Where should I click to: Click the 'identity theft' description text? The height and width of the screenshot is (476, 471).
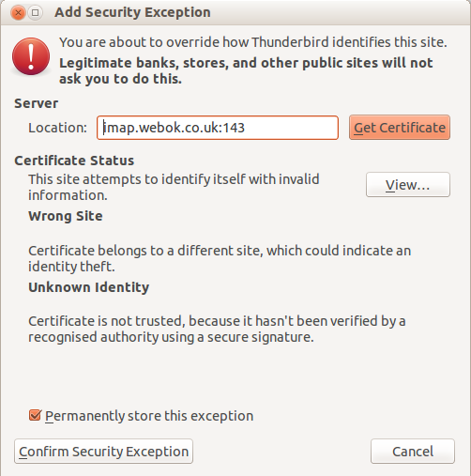220,258
